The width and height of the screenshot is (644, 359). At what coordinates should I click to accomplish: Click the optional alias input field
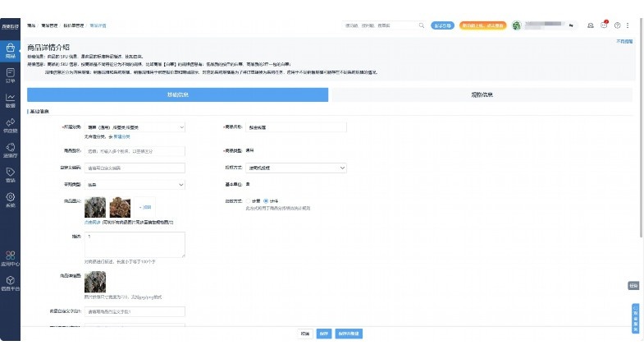click(135, 151)
